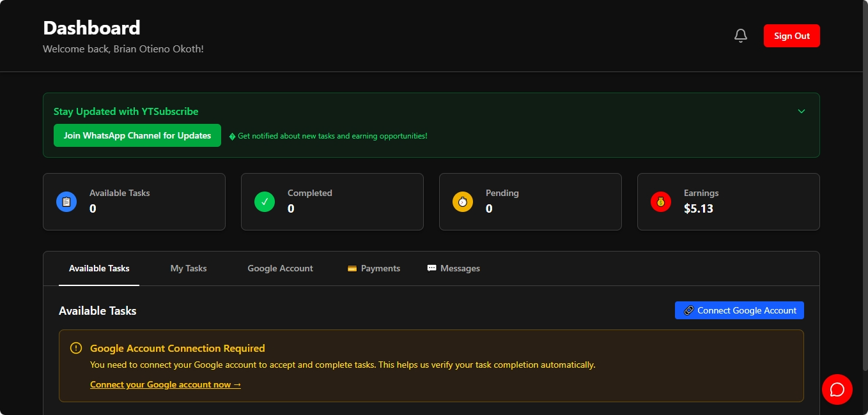Click the red Earnings money bag icon
Image resolution: width=868 pixels, height=415 pixels.
(661, 201)
